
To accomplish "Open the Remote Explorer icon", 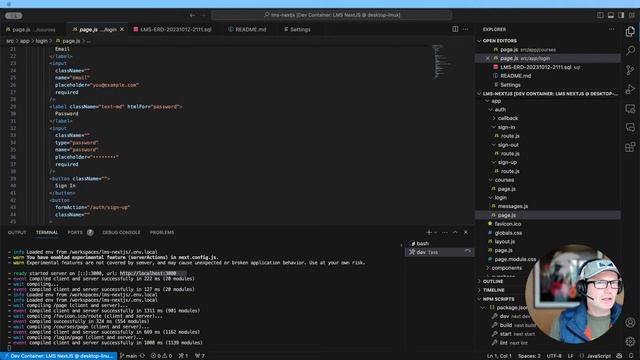I will click(630, 109).
